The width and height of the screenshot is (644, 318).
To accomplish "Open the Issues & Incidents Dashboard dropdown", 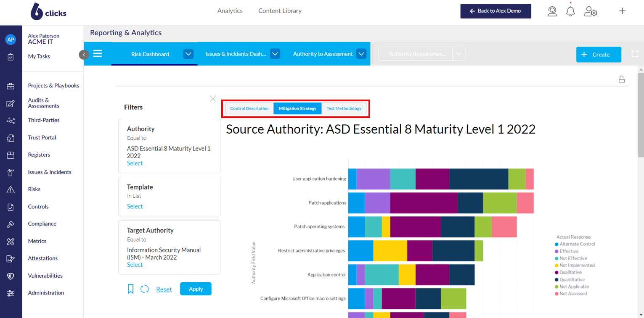I will pyautogui.click(x=275, y=54).
